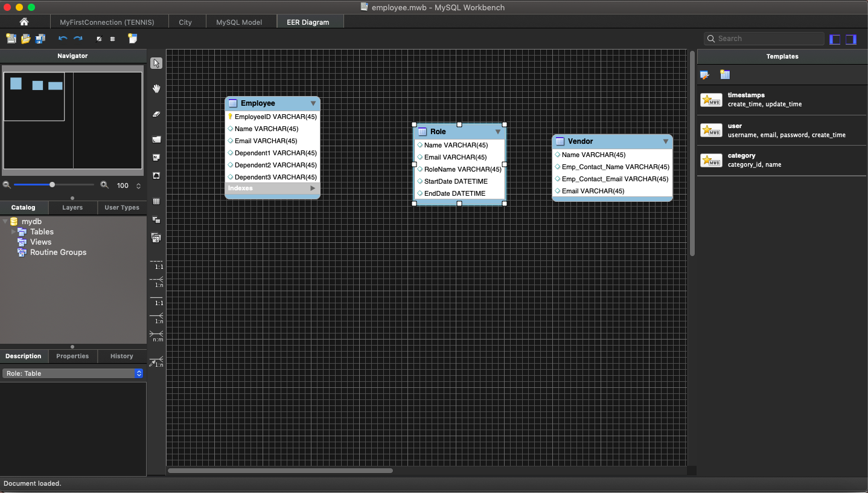
Task: Select the new Note tool
Action: click(156, 158)
